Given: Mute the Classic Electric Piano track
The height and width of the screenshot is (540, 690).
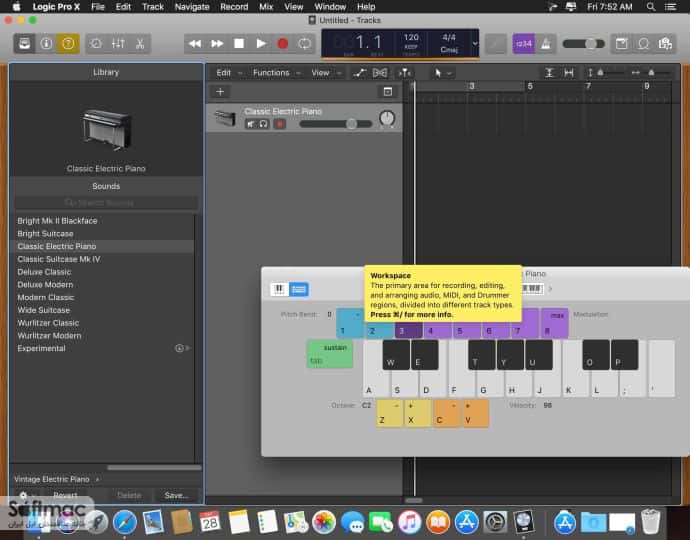Looking at the screenshot, I should tap(250, 124).
